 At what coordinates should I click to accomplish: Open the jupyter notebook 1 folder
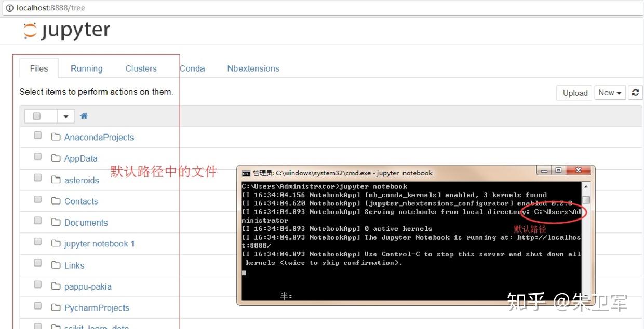pos(99,244)
